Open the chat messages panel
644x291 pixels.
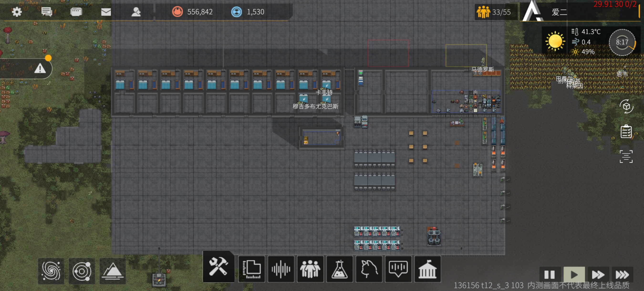point(47,12)
